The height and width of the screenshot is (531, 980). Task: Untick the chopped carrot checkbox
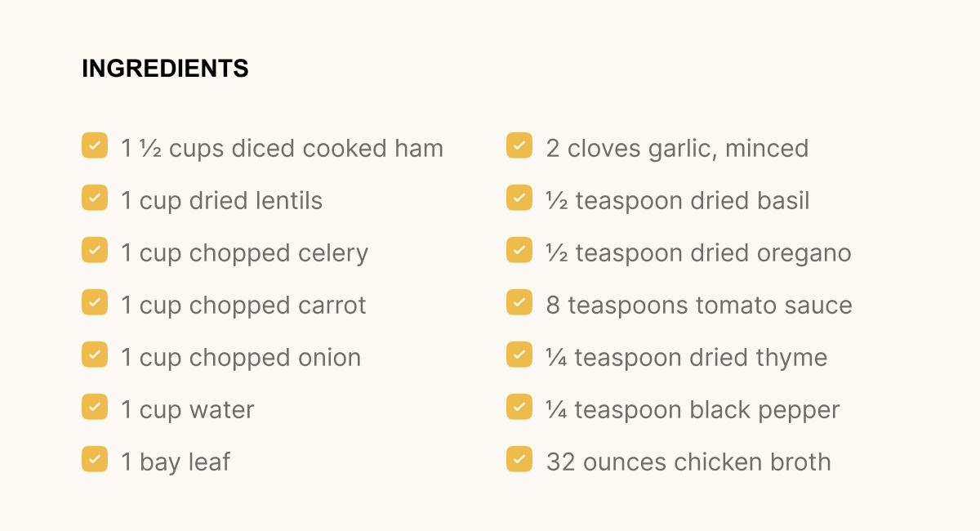[x=95, y=302]
